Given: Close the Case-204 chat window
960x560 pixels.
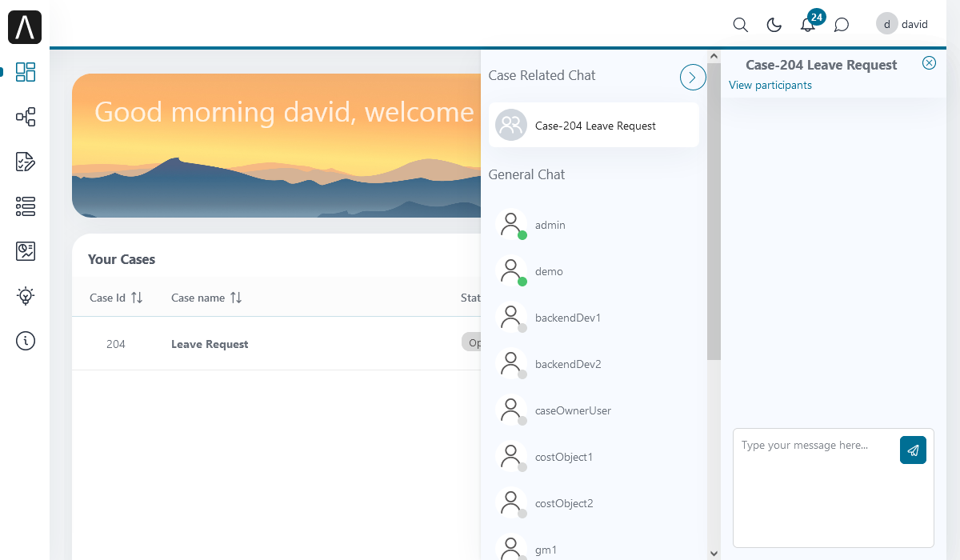Looking at the screenshot, I should [x=929, y=63].
